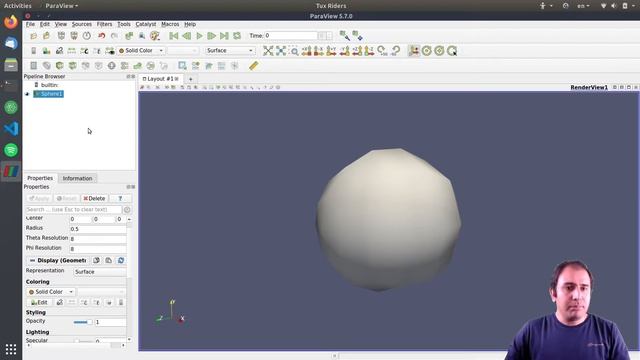
Task: Open the Tools menu
Action: click(x=124, y=24)
